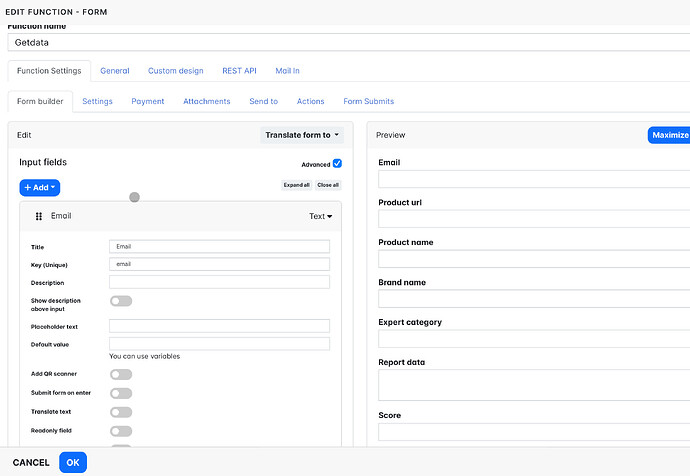Click the Close all button
Image resolution: width=690 pixels, height=476 pixels.
(328, 185)
